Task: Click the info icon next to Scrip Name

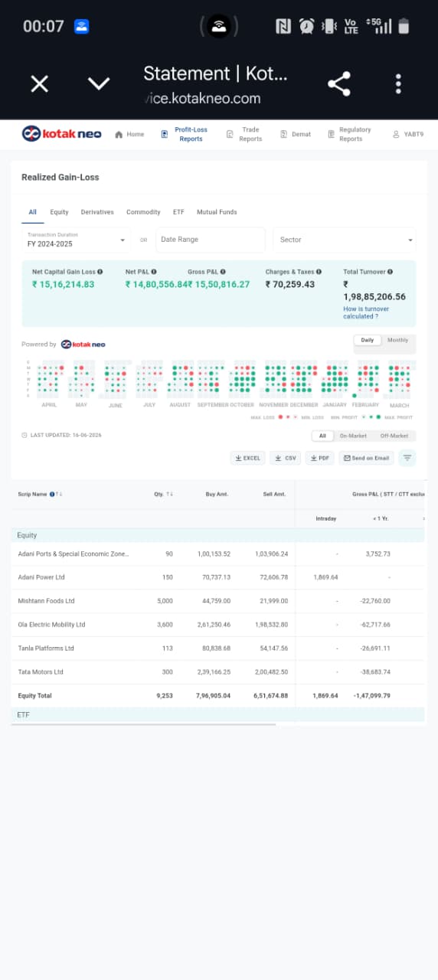Action: [52, 495]
